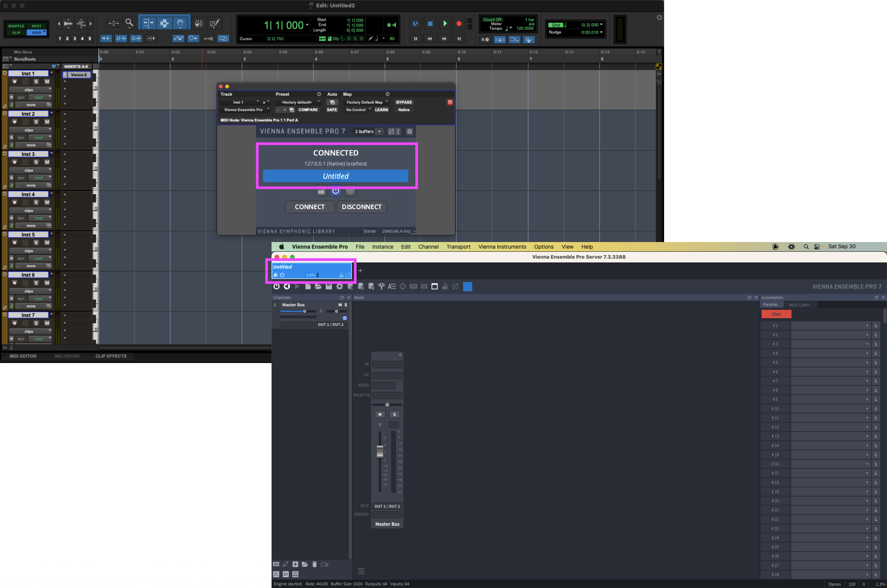Open plugin settings gear in Vienna Ensemble plugin

click(409, 132)
